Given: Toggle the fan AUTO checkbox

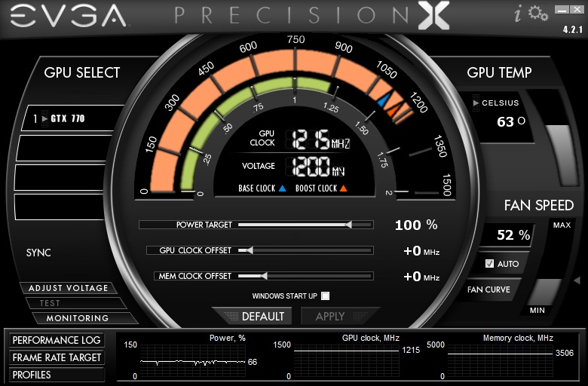Looking at the screenshot, I should point(489,264).
